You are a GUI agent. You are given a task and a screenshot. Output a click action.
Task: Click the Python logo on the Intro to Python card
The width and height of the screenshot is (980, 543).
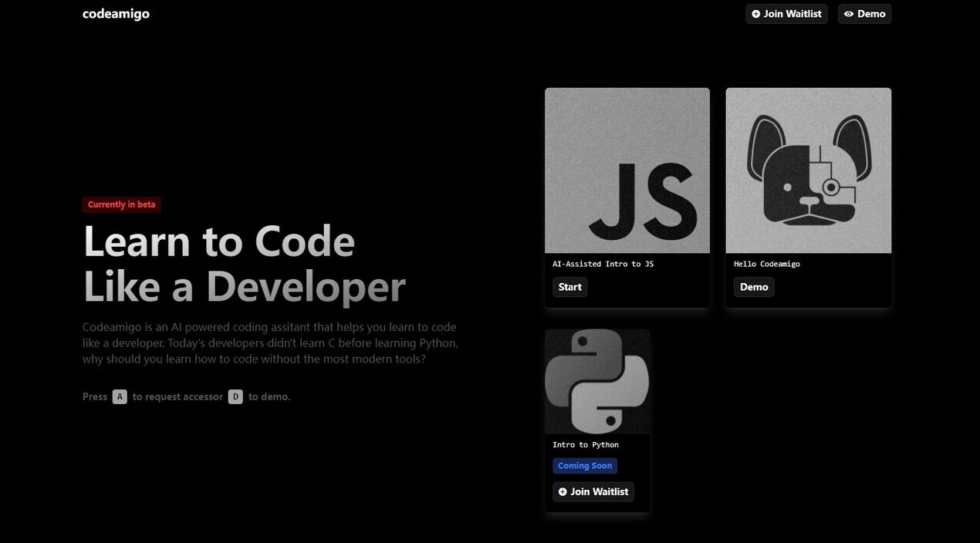coord(597,380)
